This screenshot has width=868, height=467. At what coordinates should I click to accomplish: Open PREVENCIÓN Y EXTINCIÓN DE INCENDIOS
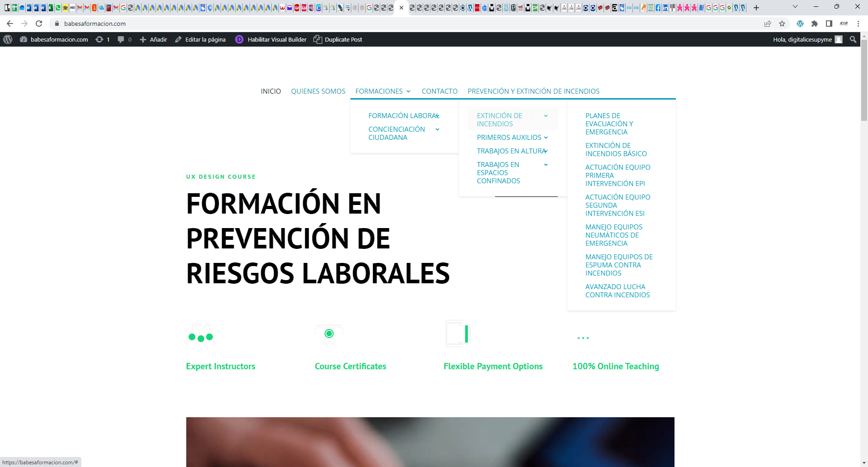[533, 91]
